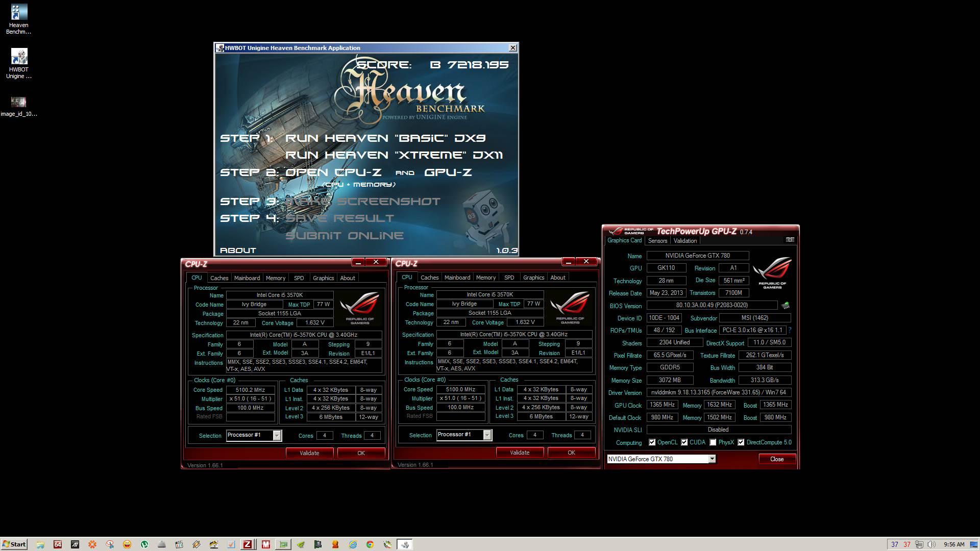Click the GPU-Z green card taskbar icon
The image size is (980, 551).
(x=283, y=544)
